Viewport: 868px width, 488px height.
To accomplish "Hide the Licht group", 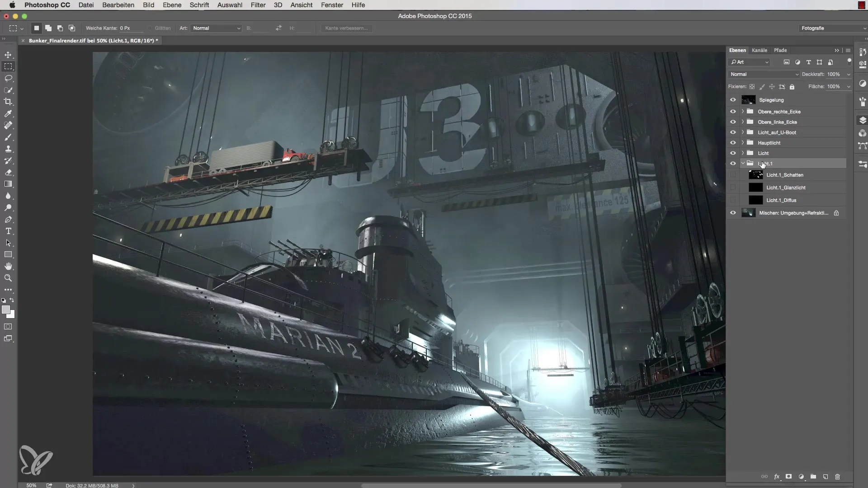I will point(733,153).
